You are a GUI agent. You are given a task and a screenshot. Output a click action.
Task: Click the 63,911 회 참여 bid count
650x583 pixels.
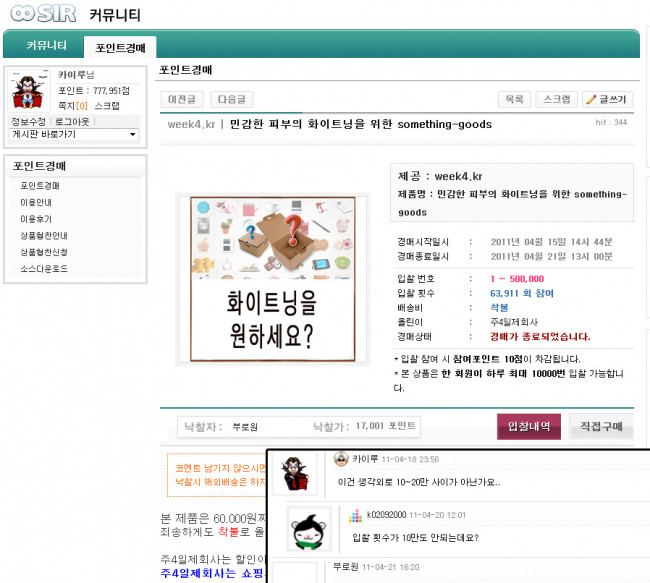tap(521, 293)
